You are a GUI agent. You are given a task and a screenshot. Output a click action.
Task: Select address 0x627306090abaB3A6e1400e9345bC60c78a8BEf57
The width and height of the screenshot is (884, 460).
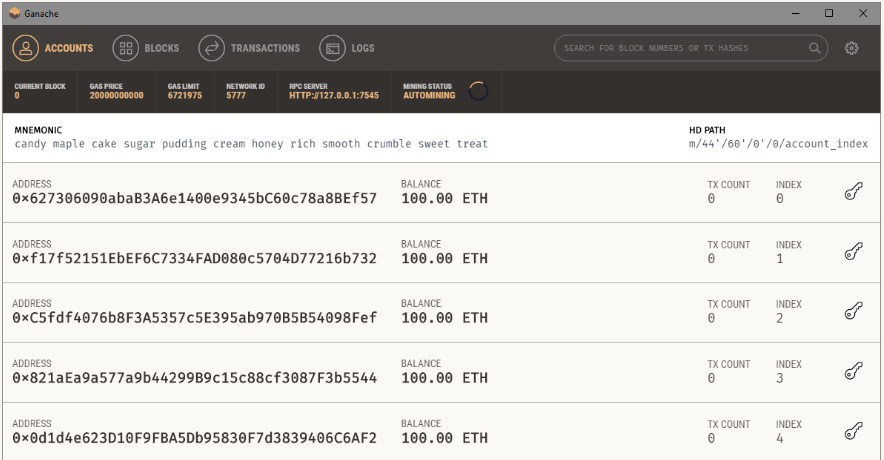[195, 198]
